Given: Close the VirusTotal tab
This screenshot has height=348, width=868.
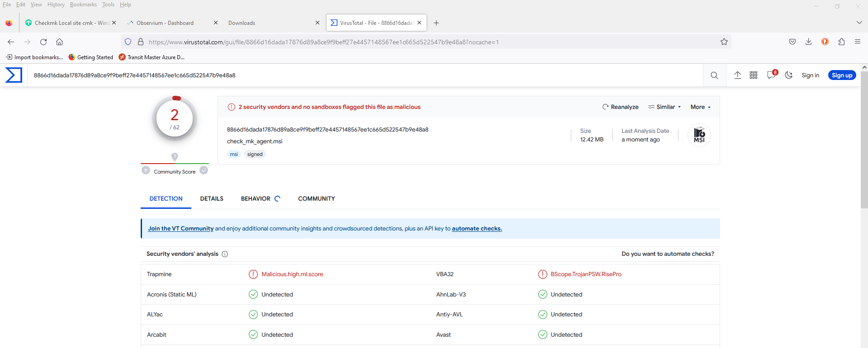Looking at the screenshot, I should pos(419,23).
